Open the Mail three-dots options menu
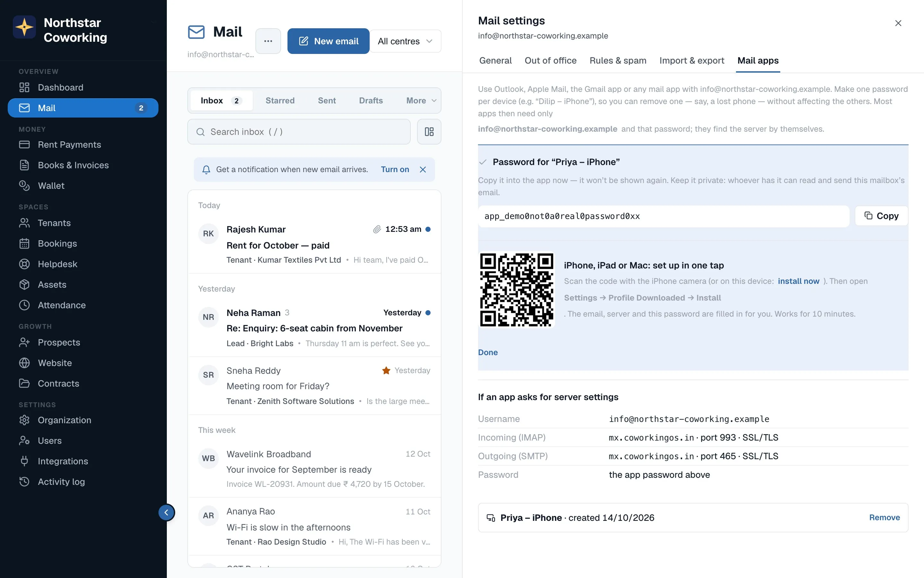 click(x=268, y=41)
